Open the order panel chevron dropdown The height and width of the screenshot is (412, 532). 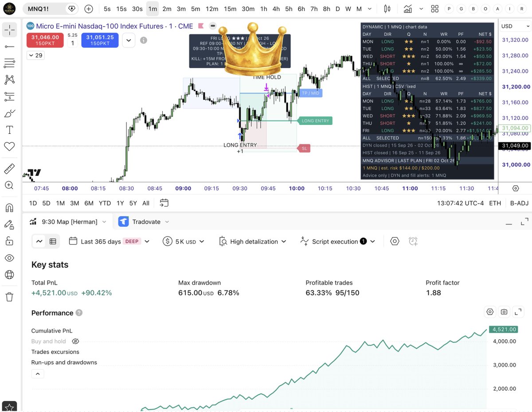coord(129,40)
